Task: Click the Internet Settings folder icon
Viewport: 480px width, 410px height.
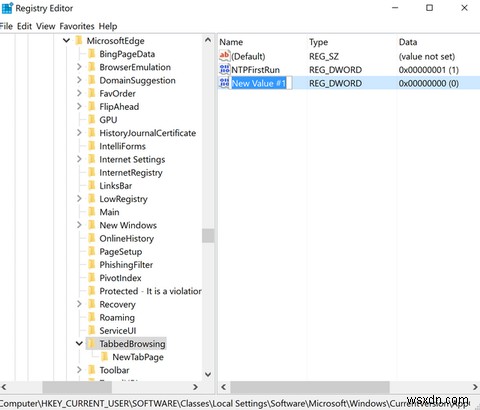Action: 92,159
